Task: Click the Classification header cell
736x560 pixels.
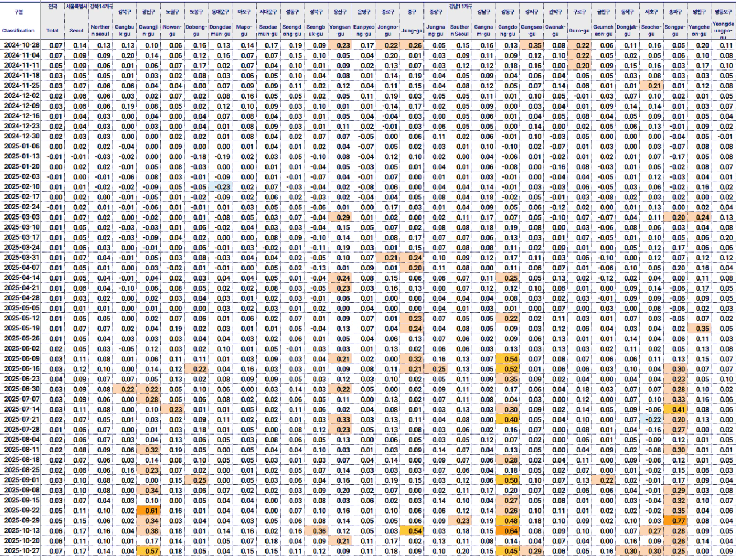Action: (x=18, y=30)
